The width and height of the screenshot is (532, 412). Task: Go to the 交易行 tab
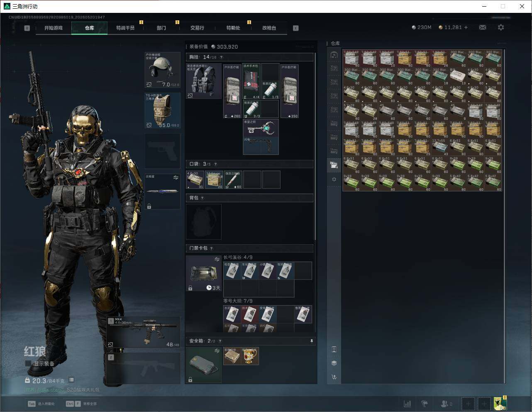point(197,28)
